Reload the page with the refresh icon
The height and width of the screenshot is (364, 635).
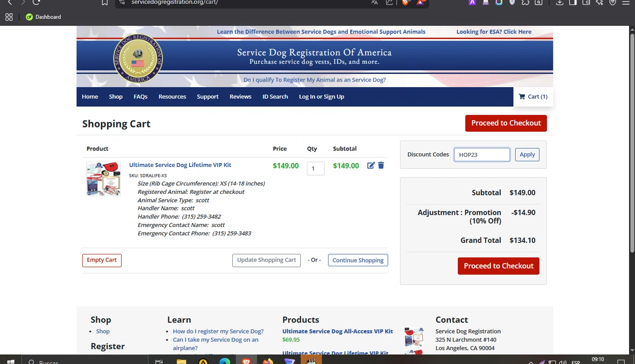[36, 3]
